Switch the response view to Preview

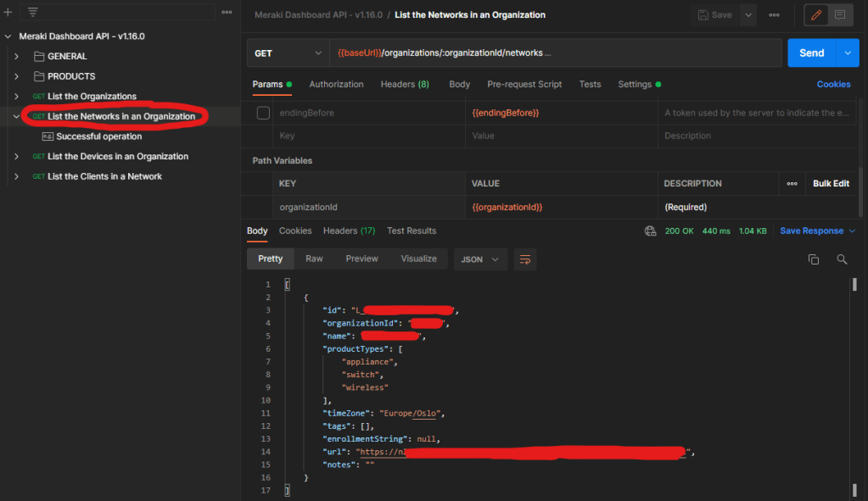click(x=361, y=259)
